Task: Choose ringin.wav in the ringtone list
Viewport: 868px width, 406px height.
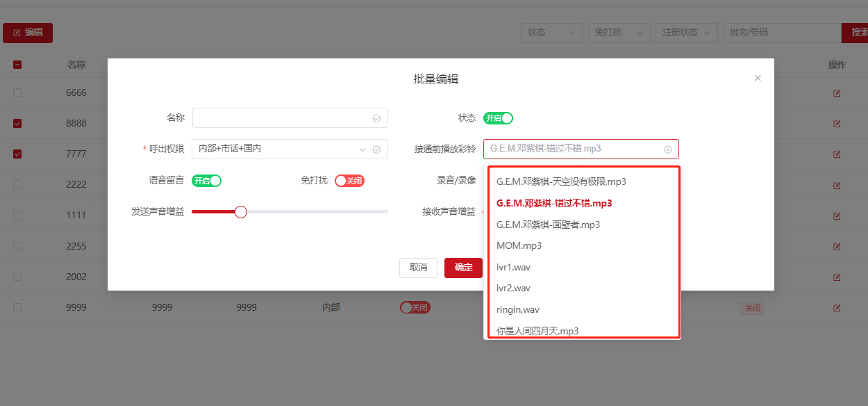Action: [518, 309]
